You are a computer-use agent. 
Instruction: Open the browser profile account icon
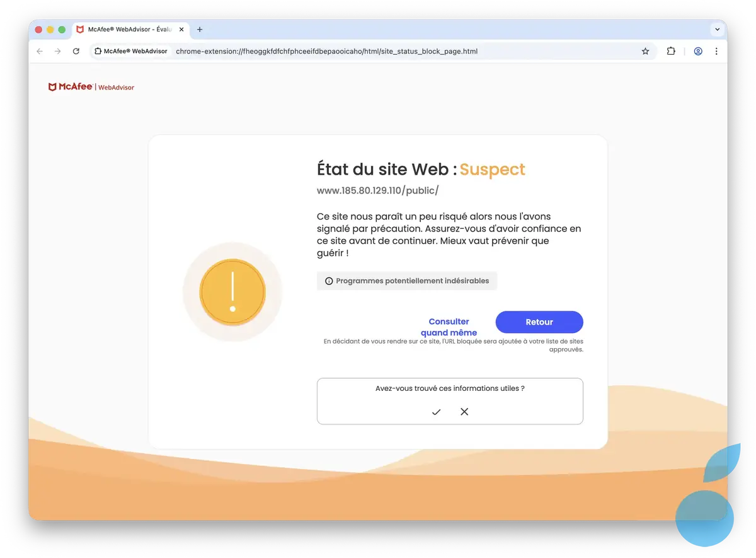click(x=698, y=51)
